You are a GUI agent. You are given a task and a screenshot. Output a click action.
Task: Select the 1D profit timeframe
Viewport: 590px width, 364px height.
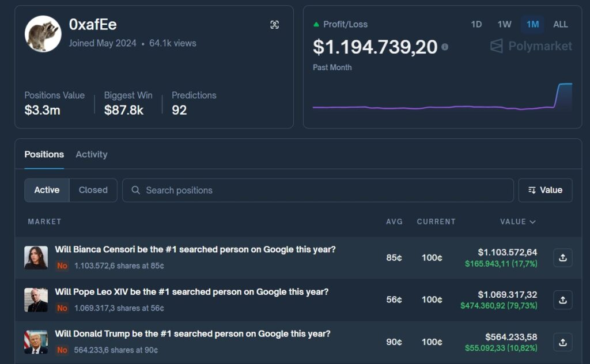pyautogui.click(x=476, y=24)
